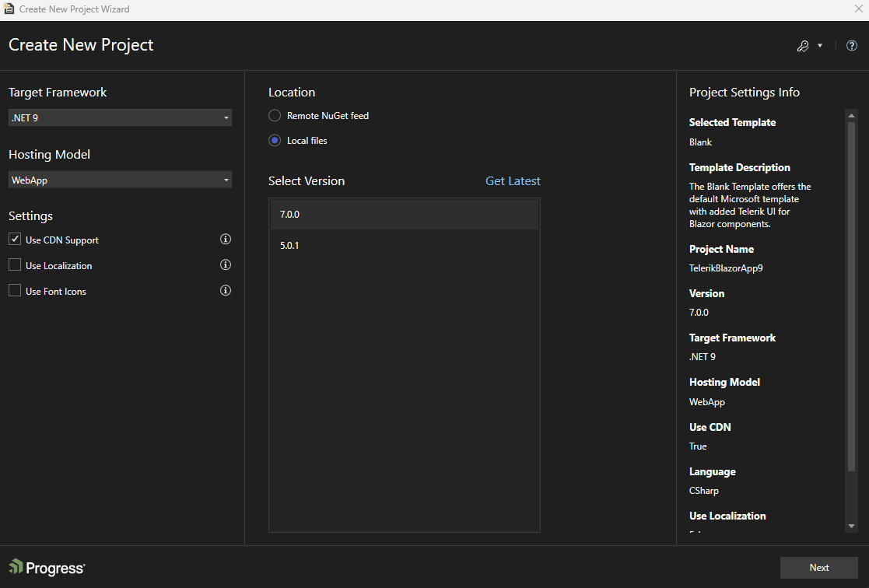The image size is (869, 588).
Task: Select Remote NuGet feed radio button
Action: (x=275, y=115)
